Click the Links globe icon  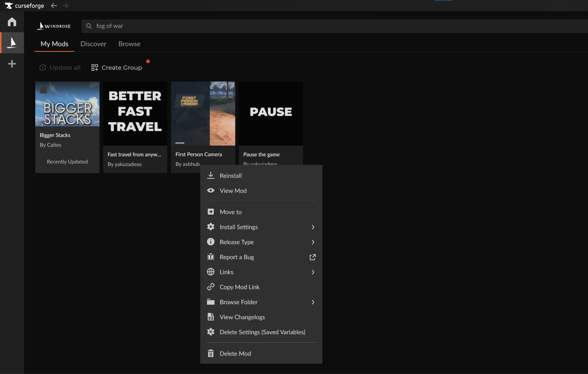point(211,272)
